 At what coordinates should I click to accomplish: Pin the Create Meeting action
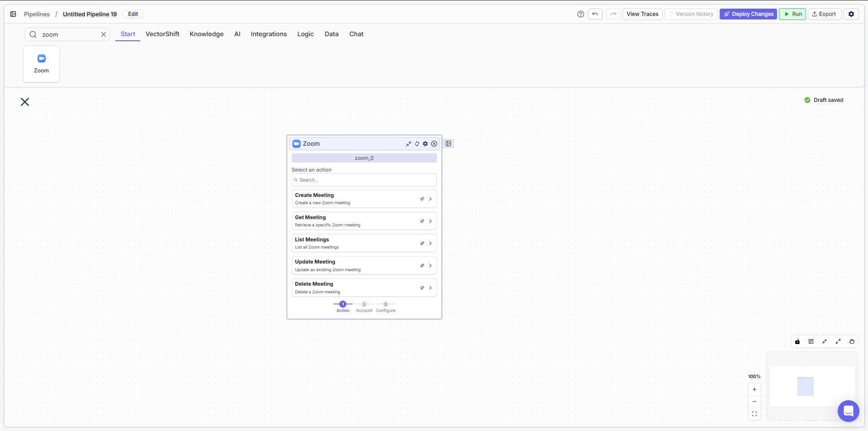click(422, 199)
